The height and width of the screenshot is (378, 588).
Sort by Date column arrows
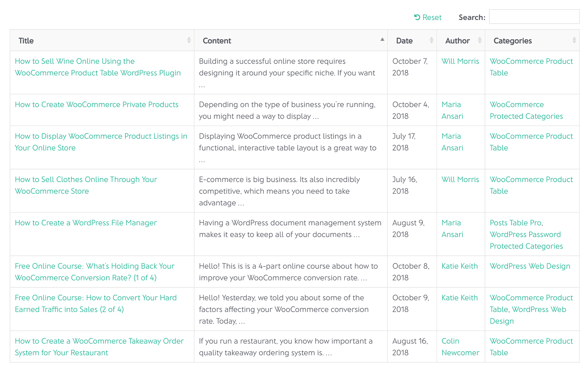pos(431,40)
